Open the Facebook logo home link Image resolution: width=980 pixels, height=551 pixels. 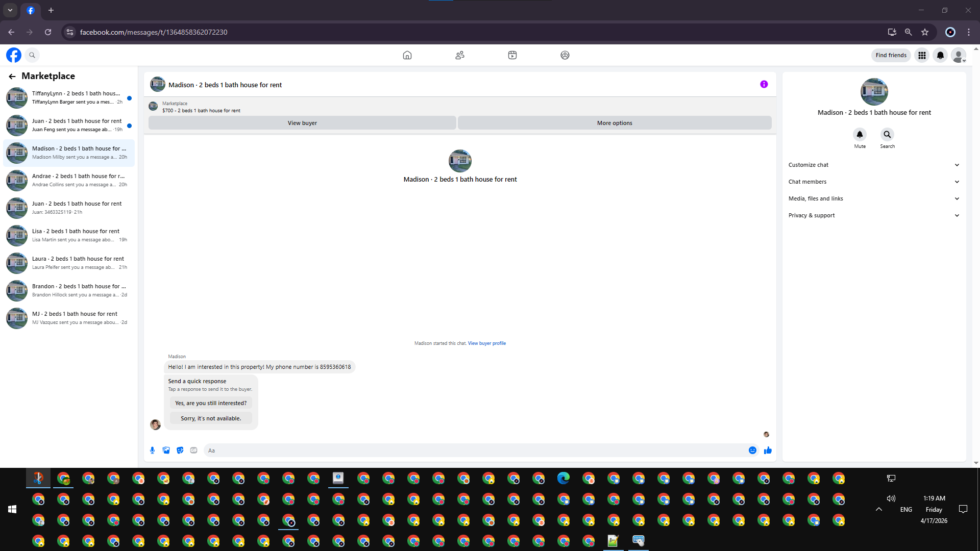(14, 55)
